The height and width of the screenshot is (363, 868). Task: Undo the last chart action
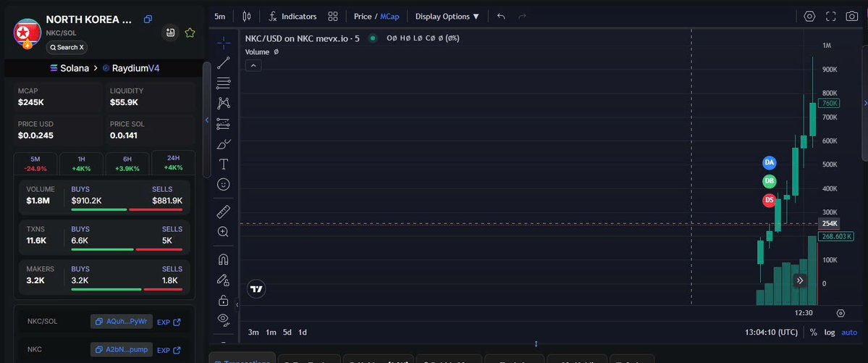[501, 16]
